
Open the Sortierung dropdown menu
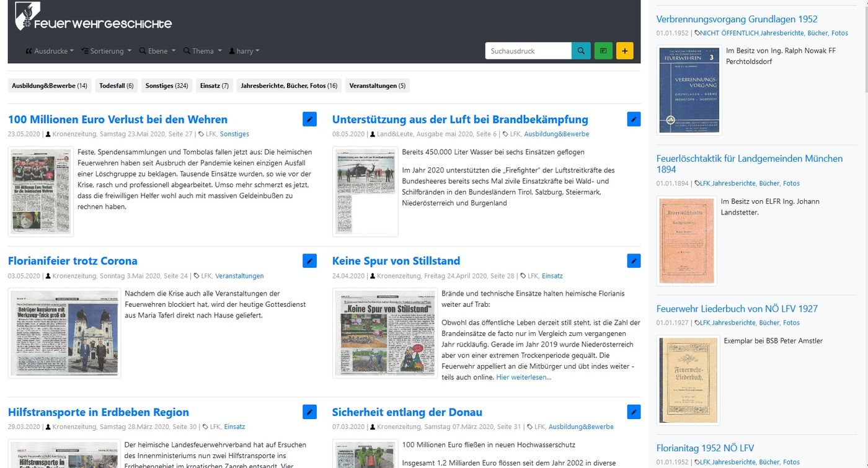(106, 51)
